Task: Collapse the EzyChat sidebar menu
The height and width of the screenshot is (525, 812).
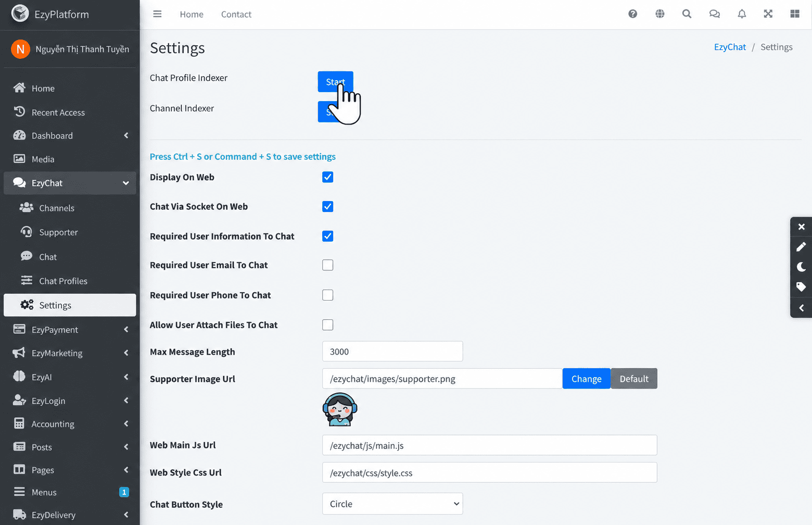Action: [x=70, y=183]
